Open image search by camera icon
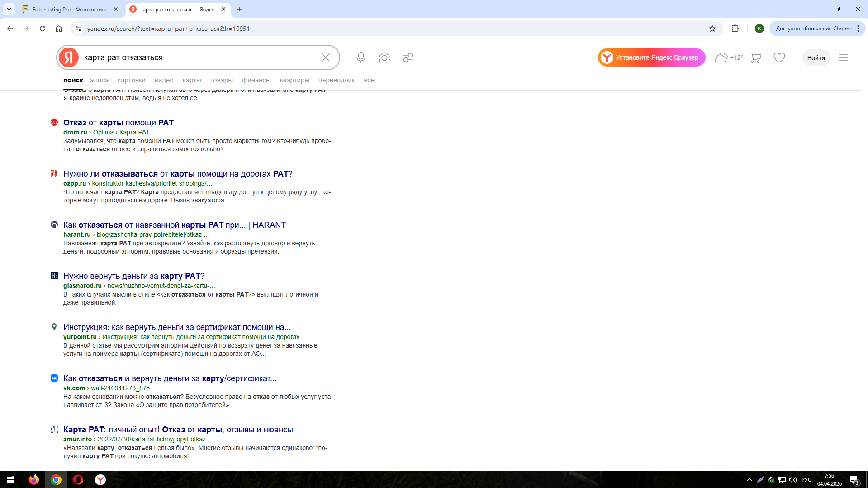The image size is (868, 488). (384, 57)
